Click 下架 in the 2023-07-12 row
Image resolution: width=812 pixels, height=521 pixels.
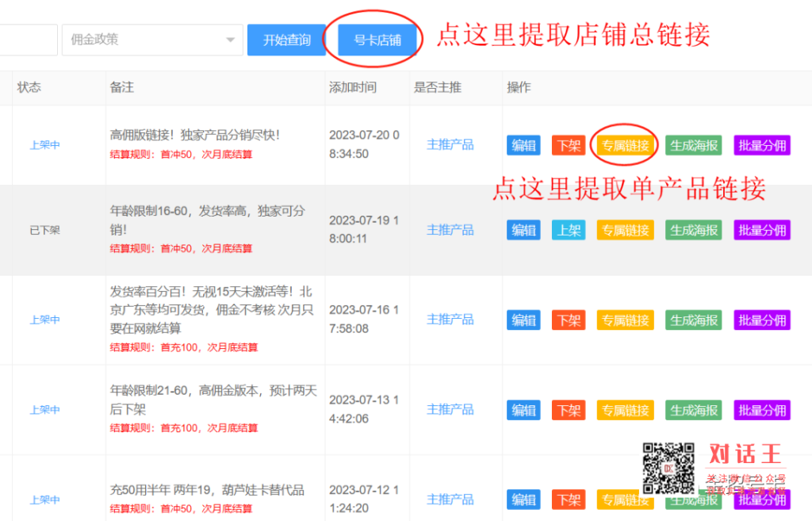(x=569, y=500)
